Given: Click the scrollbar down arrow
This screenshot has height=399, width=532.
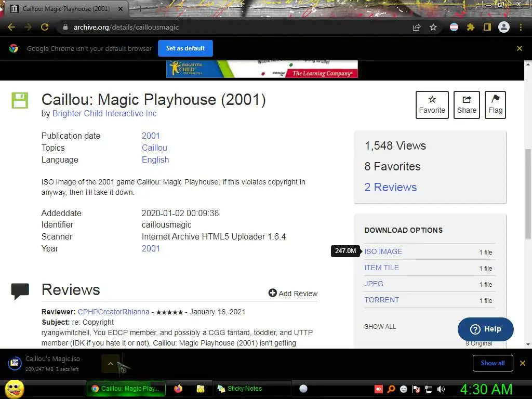Looking at the screenshot, I should point(528,344).
